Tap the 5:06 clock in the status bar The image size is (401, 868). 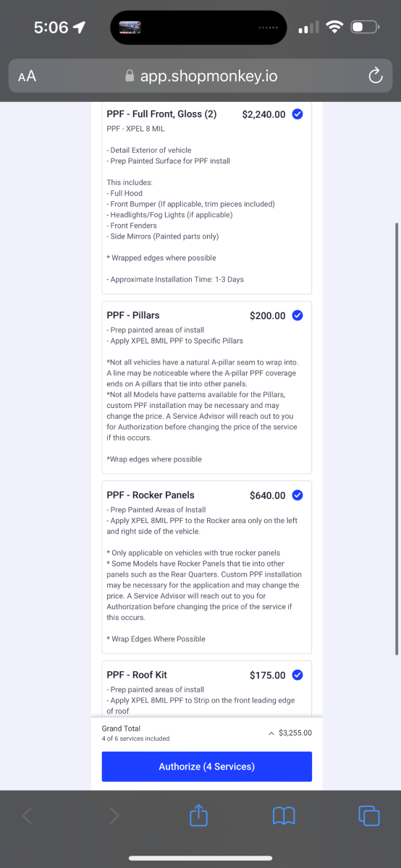click(x=51, y=28)
